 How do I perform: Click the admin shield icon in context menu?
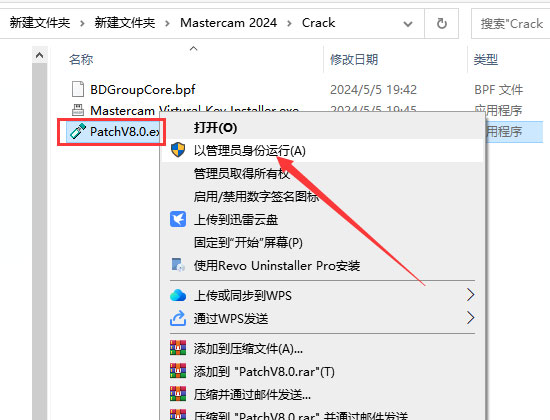(x=178, y=150)
